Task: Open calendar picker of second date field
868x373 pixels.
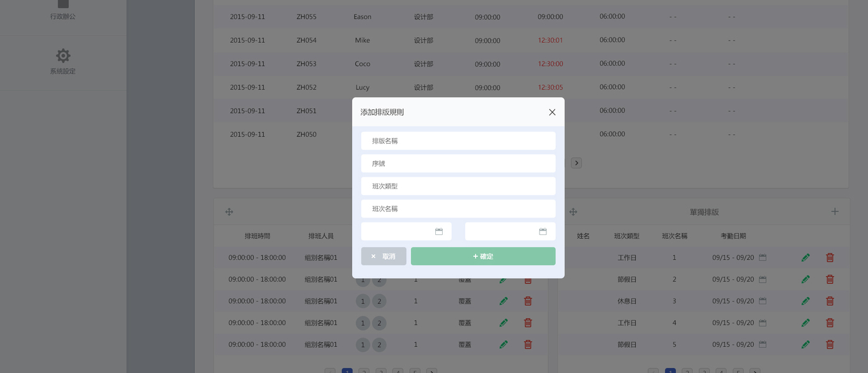Action: pos(543,231)
